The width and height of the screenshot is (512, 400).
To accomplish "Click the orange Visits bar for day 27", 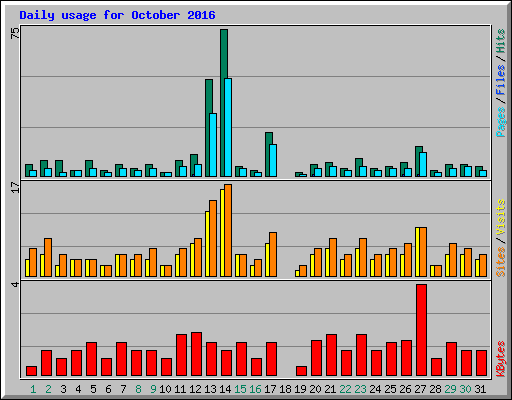I will click(x=423, y=252).
